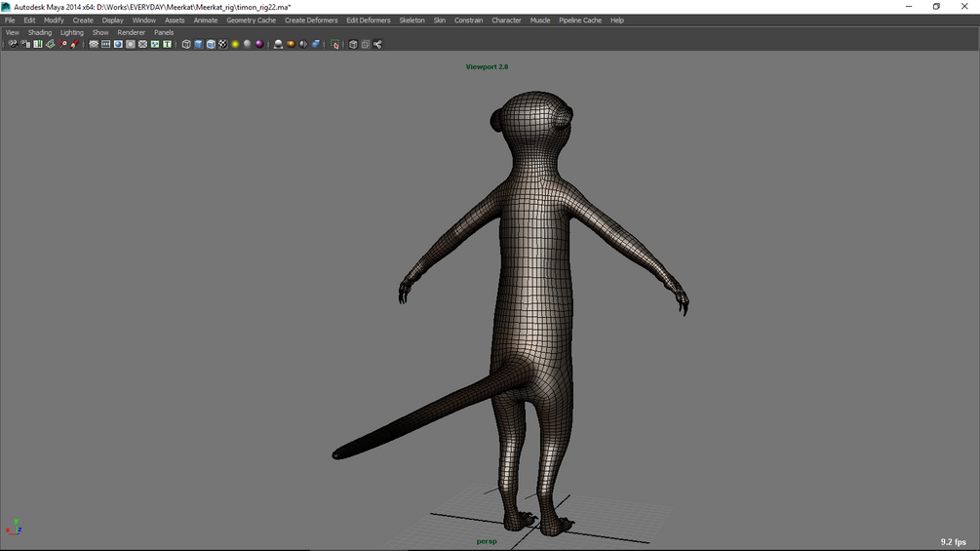
Task: Click the grey Shadows sphere icon
Action: [x=248, y=44]
